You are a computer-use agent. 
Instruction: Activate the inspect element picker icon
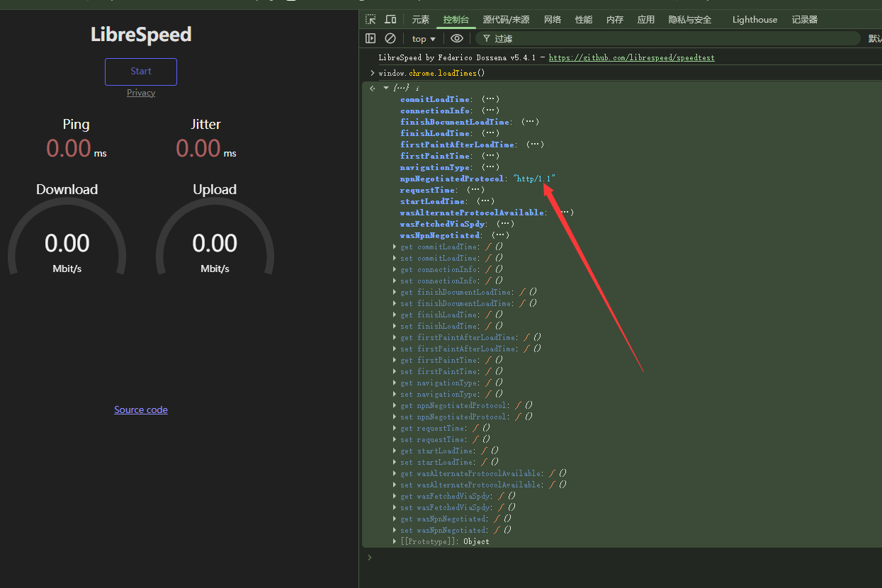click(371, 20)
